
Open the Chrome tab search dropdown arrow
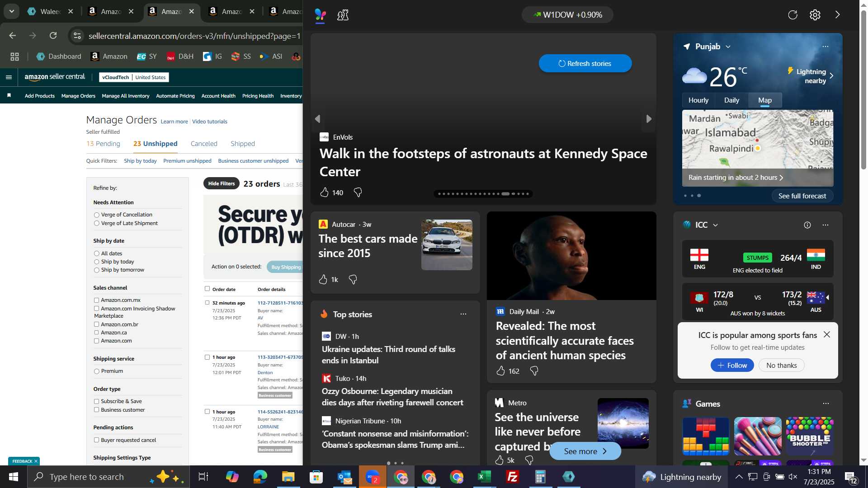pyautogui.click(x=12, y=11)
